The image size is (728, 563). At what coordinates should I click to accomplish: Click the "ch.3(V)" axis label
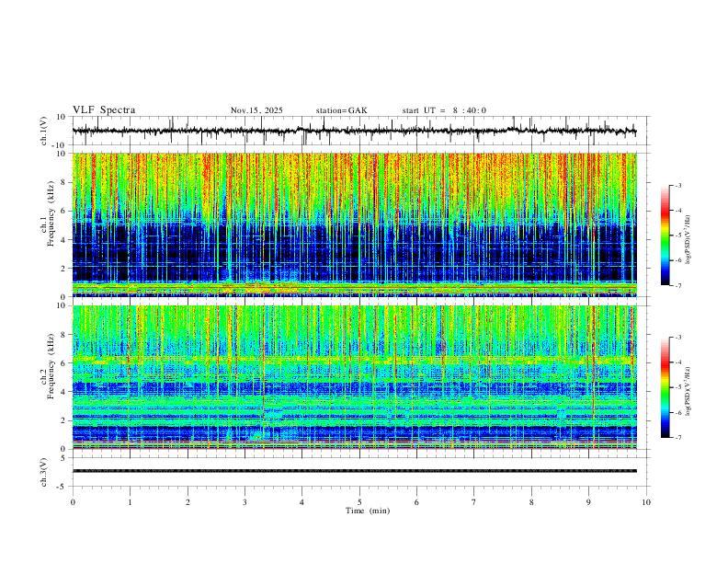(43, 472)
